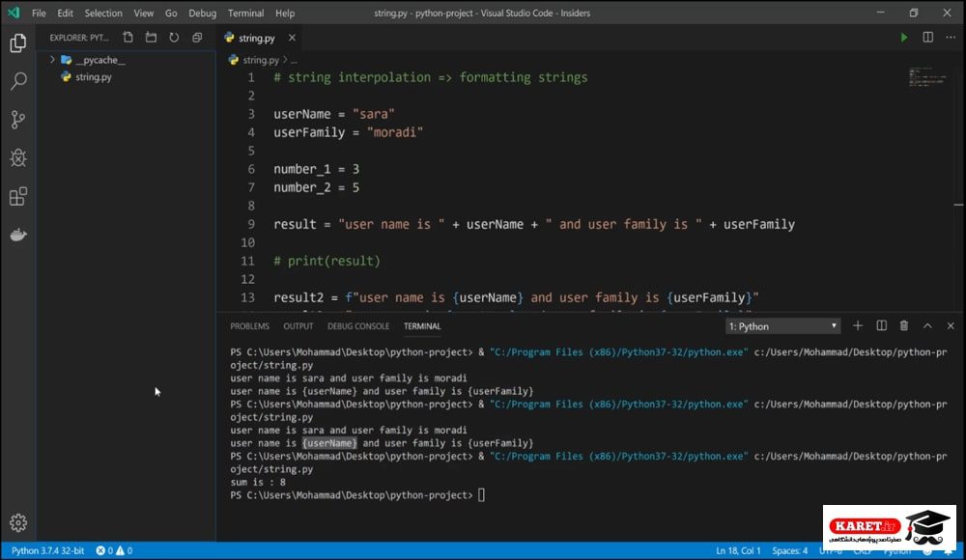Click line number 9 in gutter
This screenshot has width=966, height=560.
[x=251, y=224]
